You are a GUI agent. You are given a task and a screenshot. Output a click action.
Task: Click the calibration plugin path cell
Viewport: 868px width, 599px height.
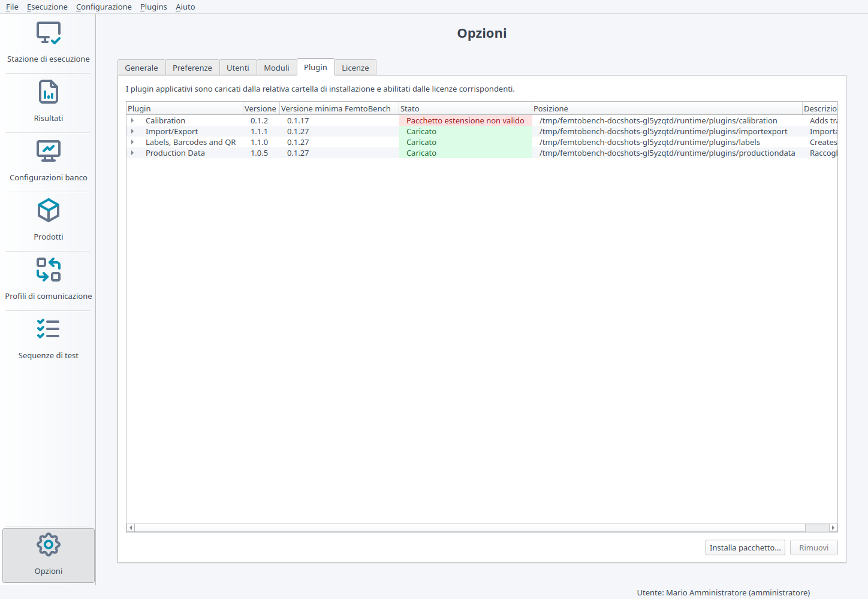[x=667, y=120]
